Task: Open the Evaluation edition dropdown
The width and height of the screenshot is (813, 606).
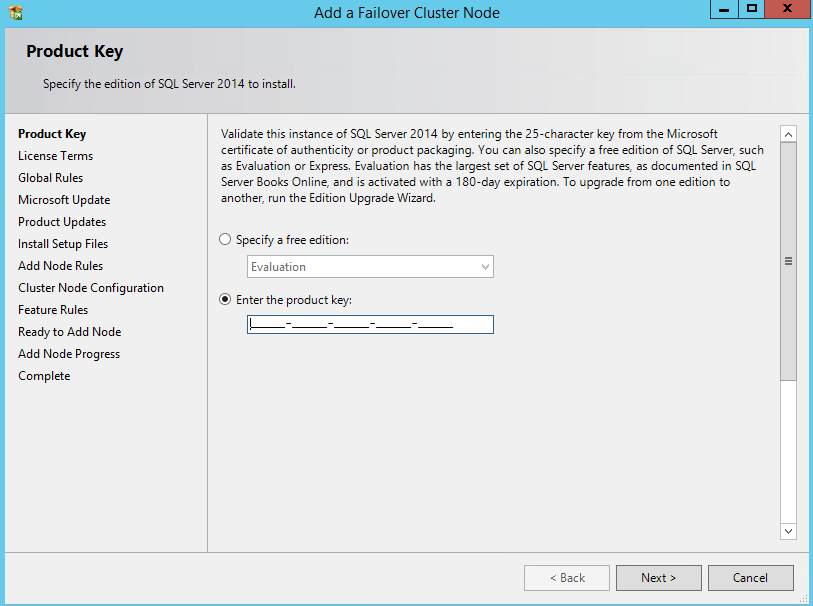Action: point(370,267)
